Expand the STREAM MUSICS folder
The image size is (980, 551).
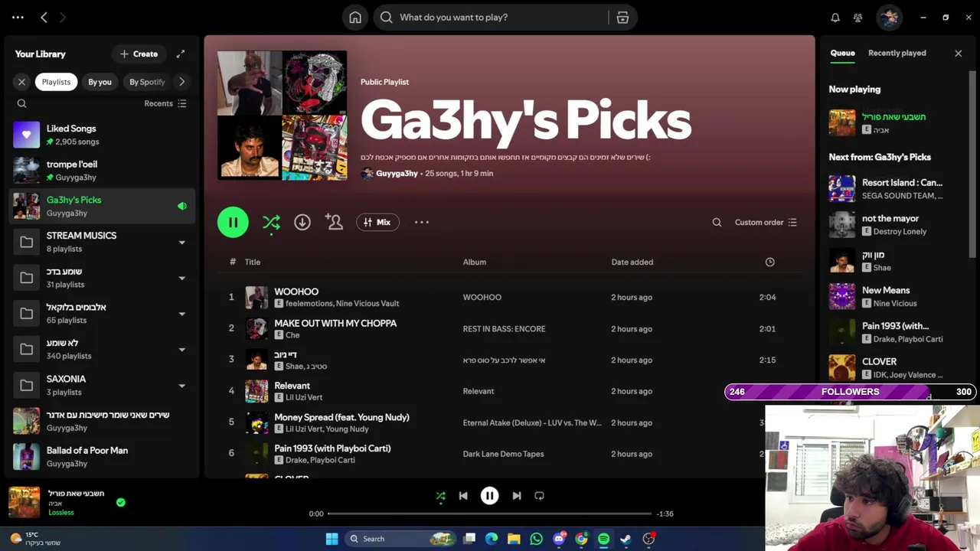pyautogui.click(x=181, y=243)
